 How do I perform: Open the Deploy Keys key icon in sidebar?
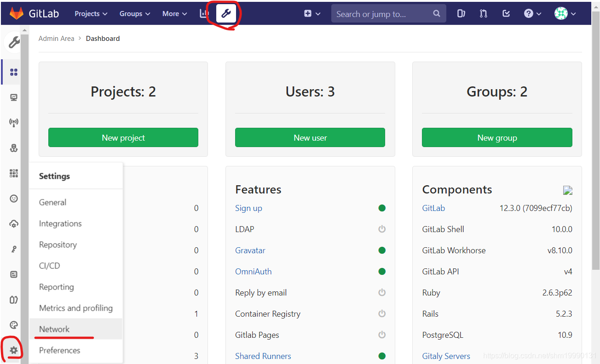(x=14, y=249)
